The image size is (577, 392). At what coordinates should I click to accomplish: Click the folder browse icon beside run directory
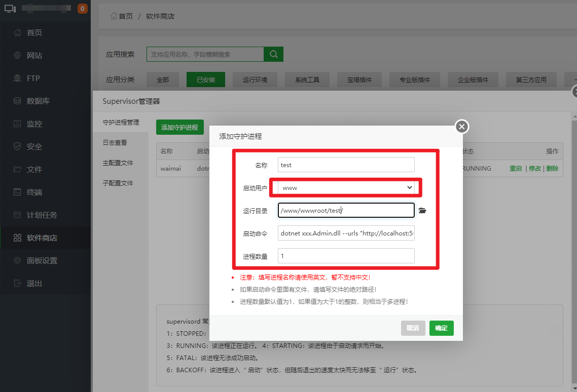point(422,211)
